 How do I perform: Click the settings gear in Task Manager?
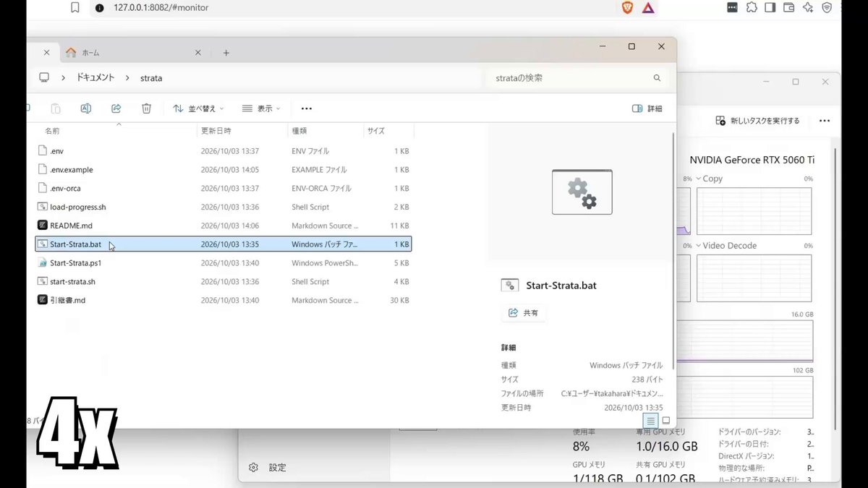[253, 468]
